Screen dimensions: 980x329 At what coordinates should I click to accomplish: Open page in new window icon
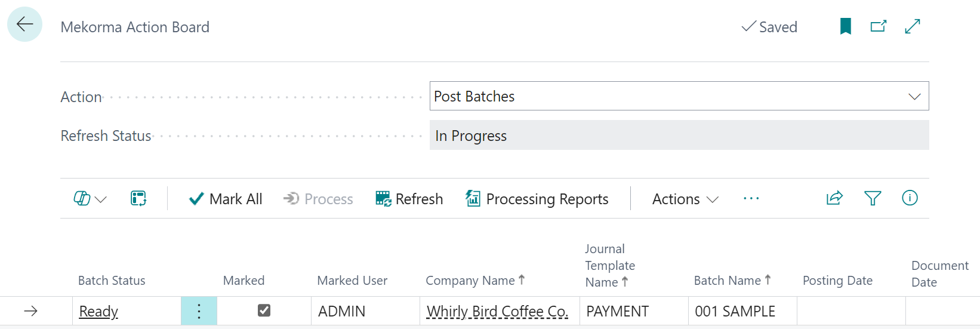[878, 26]
